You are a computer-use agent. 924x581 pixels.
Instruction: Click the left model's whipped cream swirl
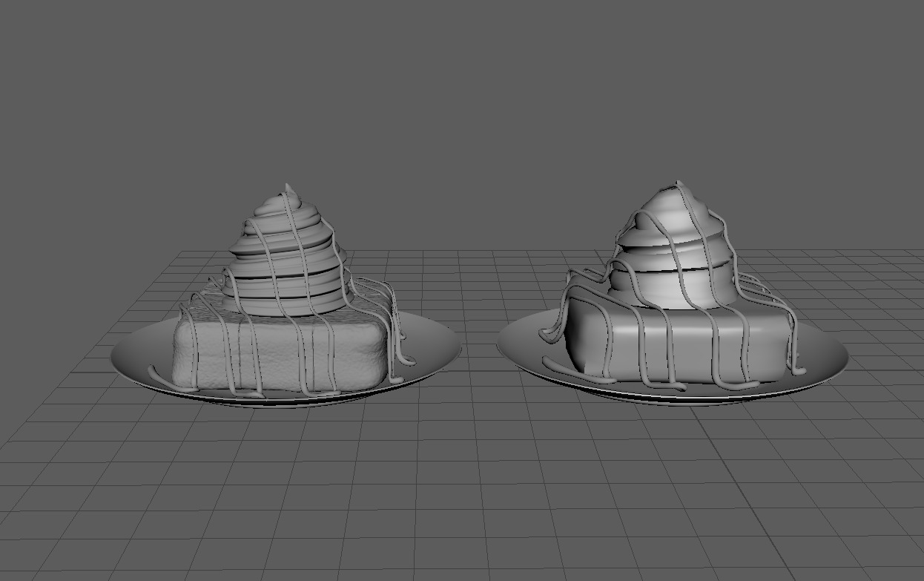point(287,252)
